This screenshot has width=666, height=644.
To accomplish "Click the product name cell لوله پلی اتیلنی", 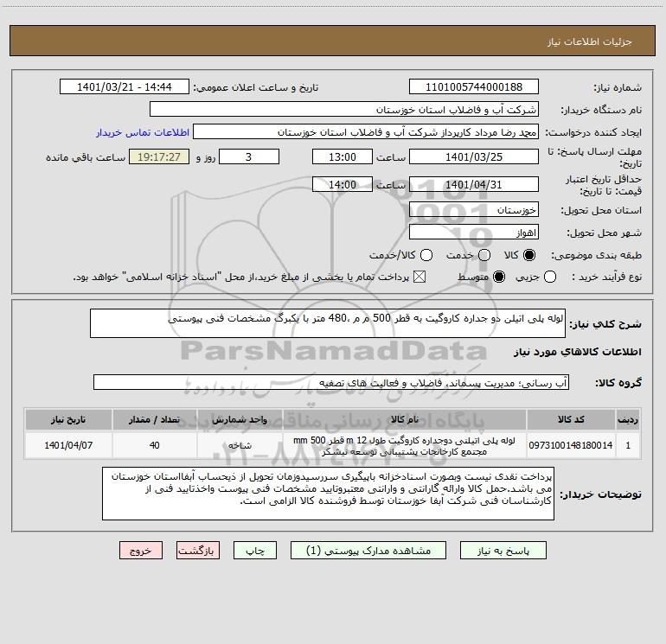I will tap(405, 445).
